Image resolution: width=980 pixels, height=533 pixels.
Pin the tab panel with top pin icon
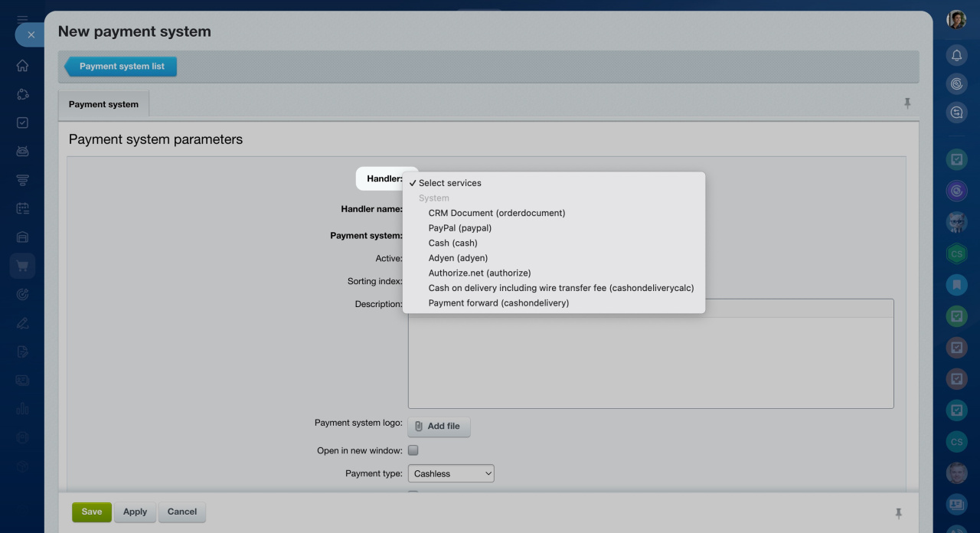point(907,103)
